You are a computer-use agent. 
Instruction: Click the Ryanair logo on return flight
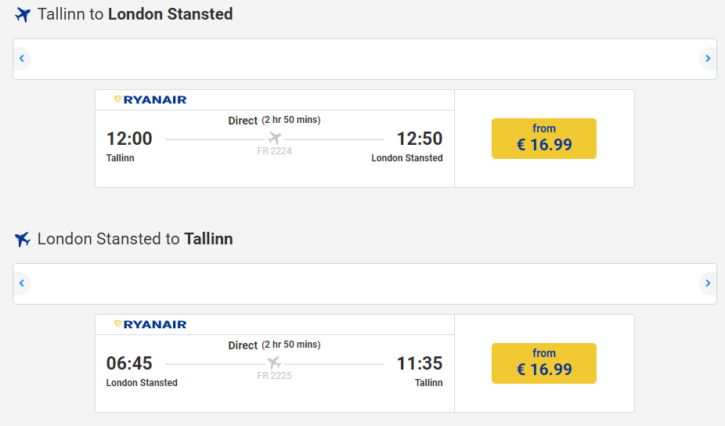point(151,324)
